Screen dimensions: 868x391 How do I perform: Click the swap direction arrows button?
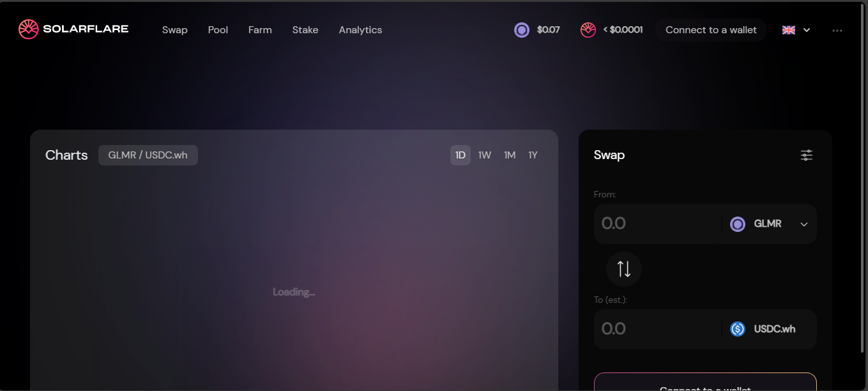coord(624,269)
